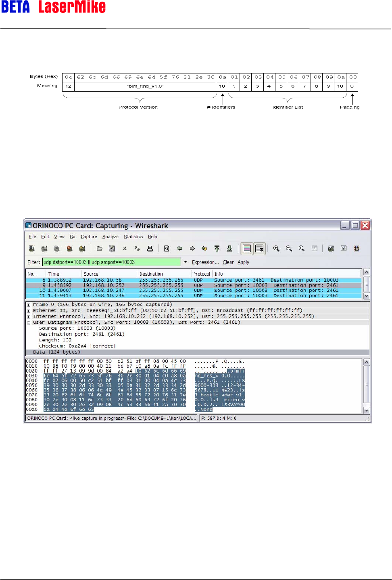
Task: Zoom out the packet text
Action: tap(289, 249)
